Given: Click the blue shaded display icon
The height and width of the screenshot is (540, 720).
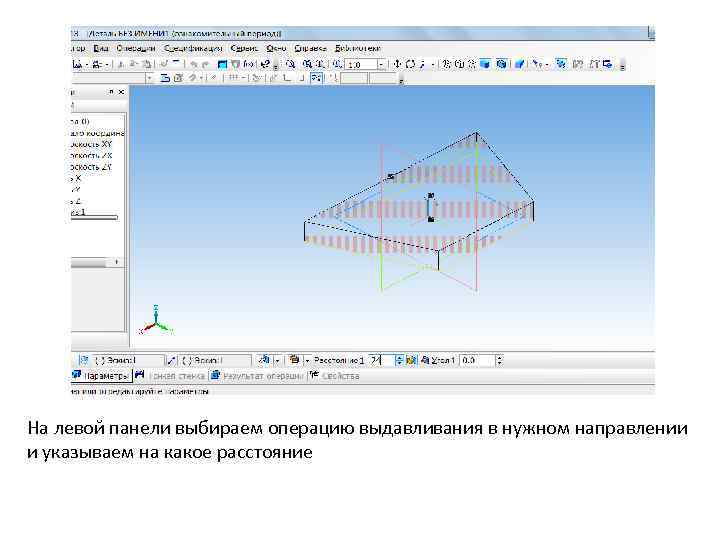Looking at the screenshot, I should 485,64.
